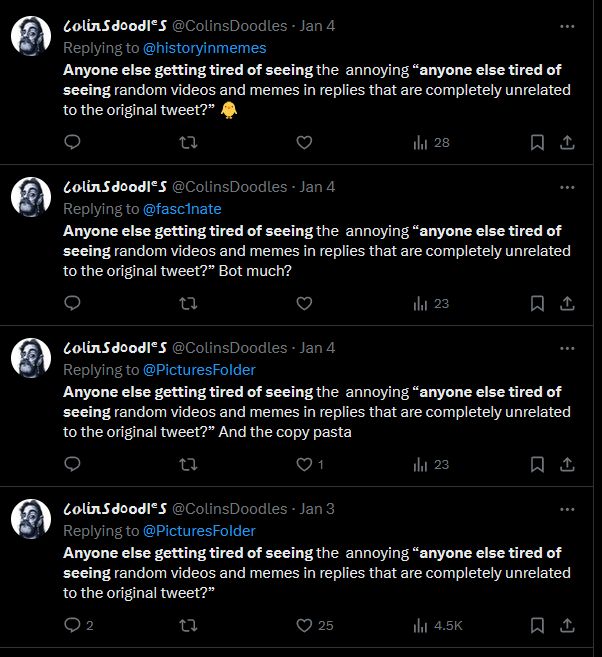Like the copy pasta tweet with 1 like

coord(305,464)
